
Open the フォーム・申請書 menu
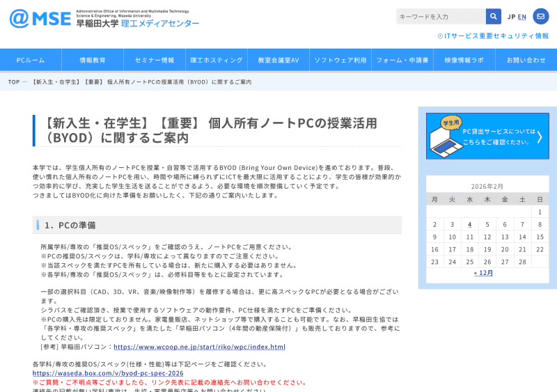click(402, 60)
